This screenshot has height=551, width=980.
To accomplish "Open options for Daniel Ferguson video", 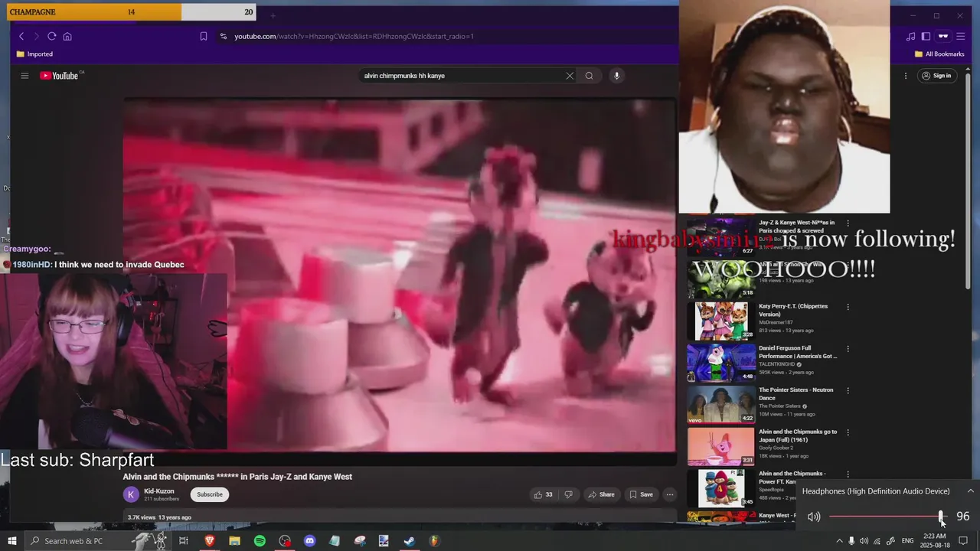I will pos(848,349).
